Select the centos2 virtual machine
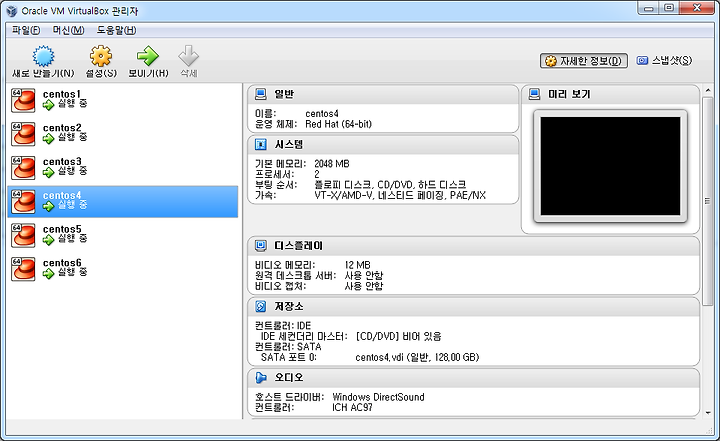Image resolution: width=720 pixels, height=441 pixels. pos(123,134)
